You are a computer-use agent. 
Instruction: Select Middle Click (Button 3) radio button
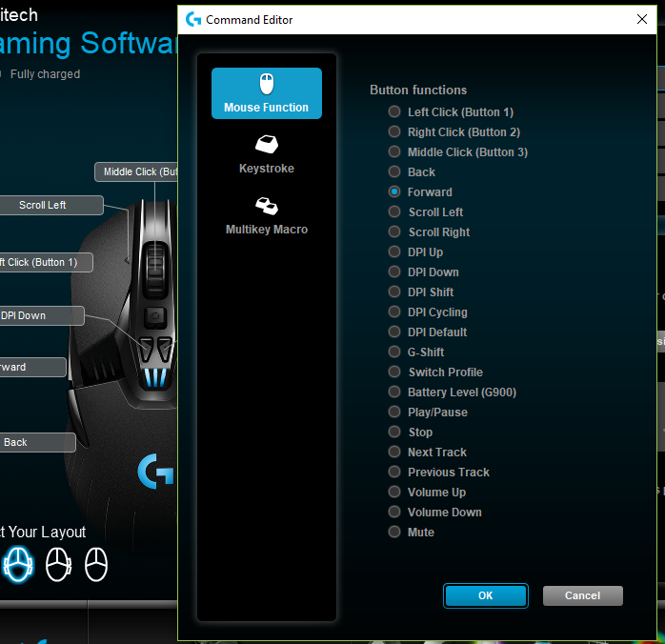[x=394, y=151]
